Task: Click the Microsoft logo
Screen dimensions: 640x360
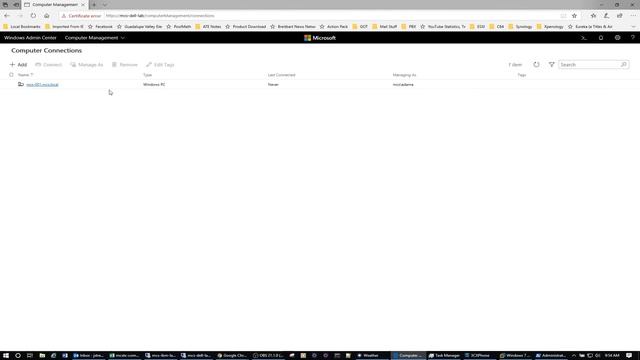Action: [320, 38]
